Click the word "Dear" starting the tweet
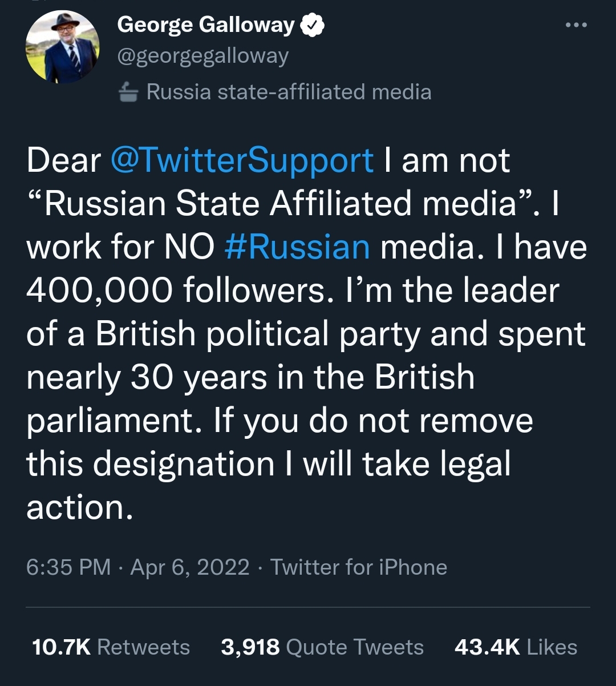Screen dimensions: 616x686 pos(63,160)
